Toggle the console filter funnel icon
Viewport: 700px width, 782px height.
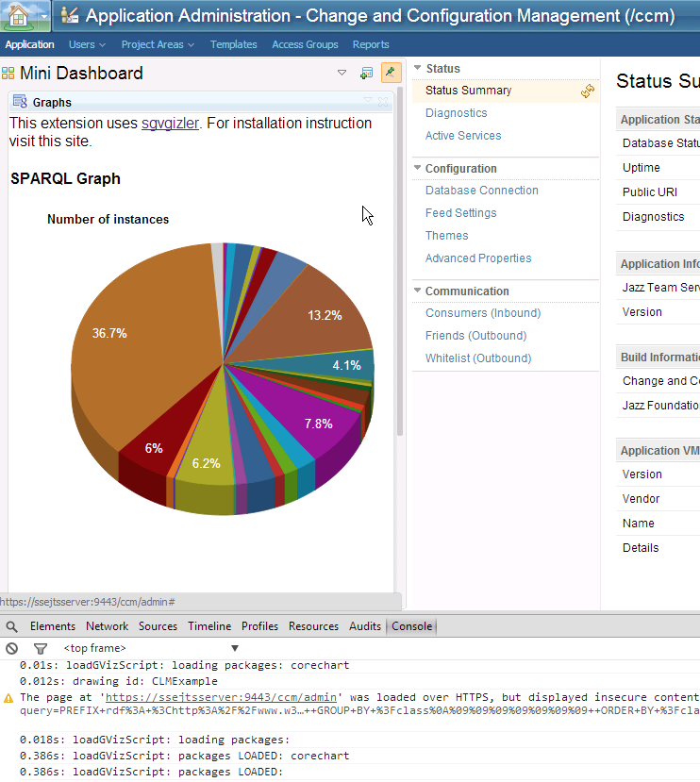point(40,648)
